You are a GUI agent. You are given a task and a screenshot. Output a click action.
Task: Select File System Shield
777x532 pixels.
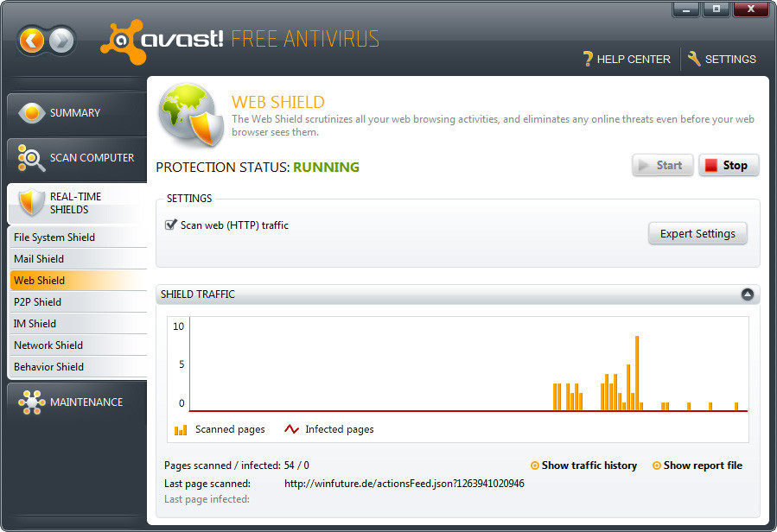[79, 237]
